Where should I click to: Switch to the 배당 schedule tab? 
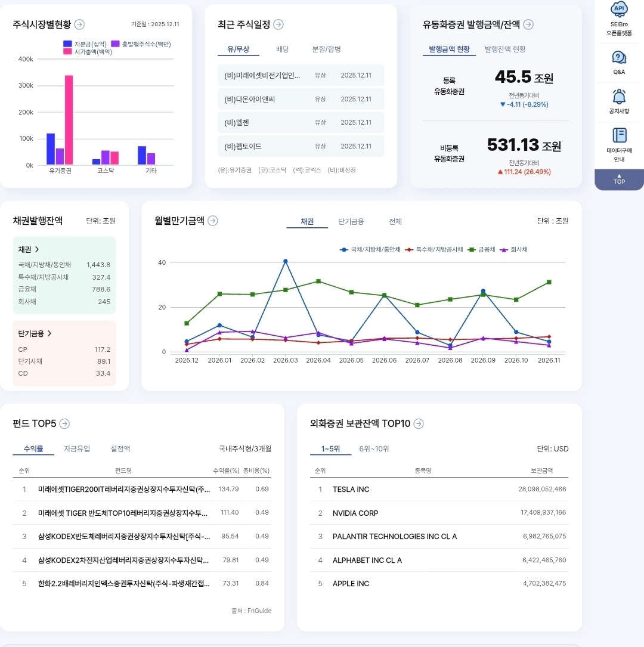283,49
